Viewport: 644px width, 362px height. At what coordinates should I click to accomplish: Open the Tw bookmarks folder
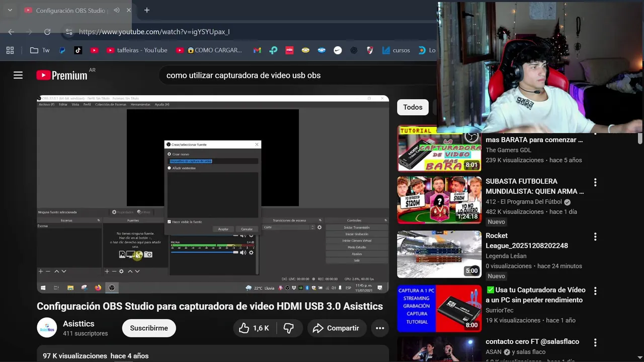click(x=40, y=50)
